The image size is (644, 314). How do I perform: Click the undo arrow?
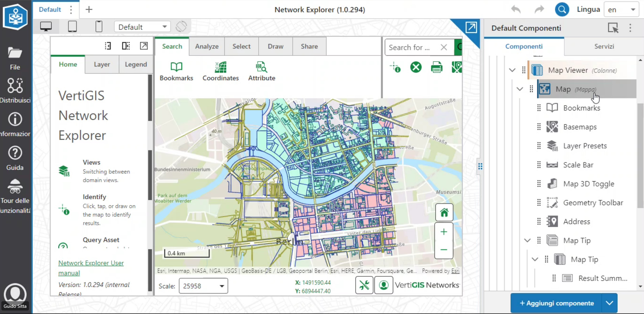point(516,10)
